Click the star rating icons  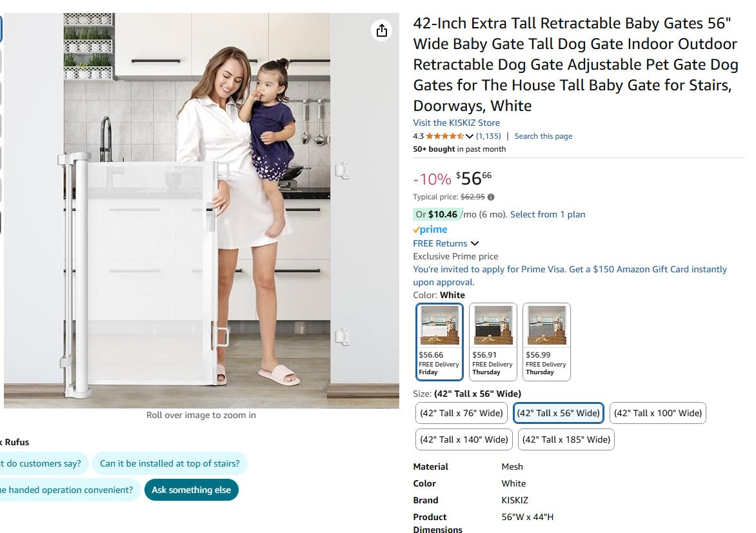(x=444, y=136)
